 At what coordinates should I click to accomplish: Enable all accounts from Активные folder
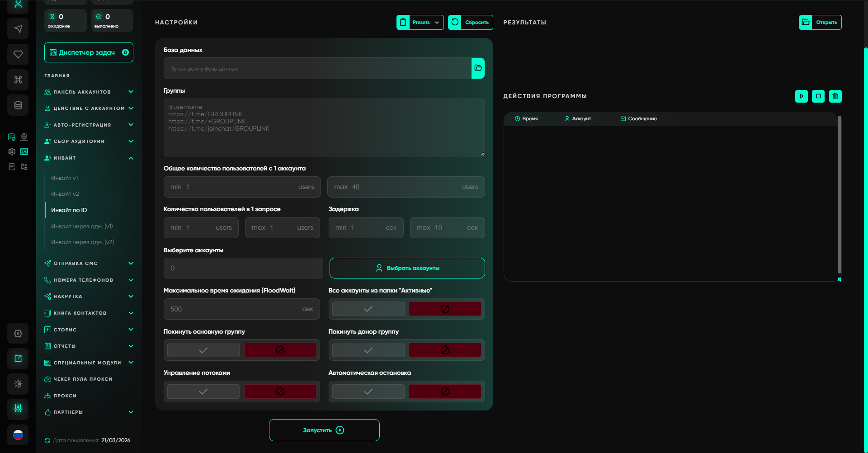368,309
